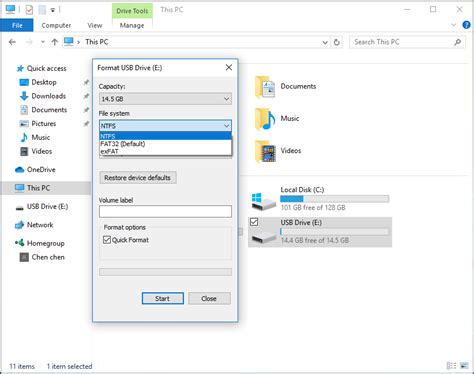
Task: Expand the address bar history dropdown
Action: tap(325, 42)
